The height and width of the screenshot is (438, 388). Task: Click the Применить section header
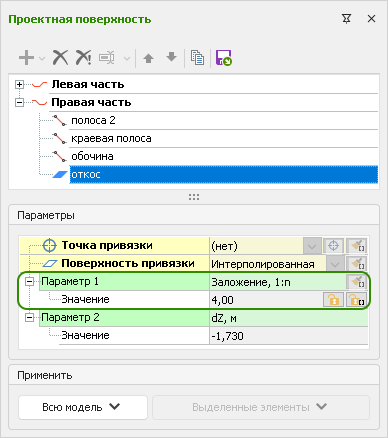pos(45,375)
